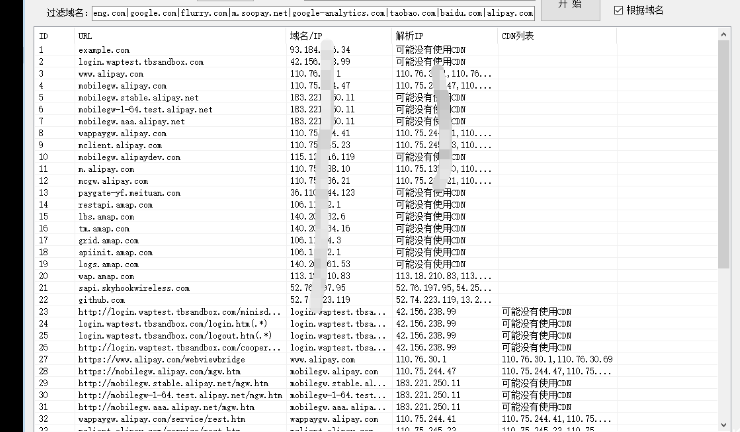Toggle the 根据域名 checkbox
This screenshot has width=740, height=432.
(x=619, y=10)
